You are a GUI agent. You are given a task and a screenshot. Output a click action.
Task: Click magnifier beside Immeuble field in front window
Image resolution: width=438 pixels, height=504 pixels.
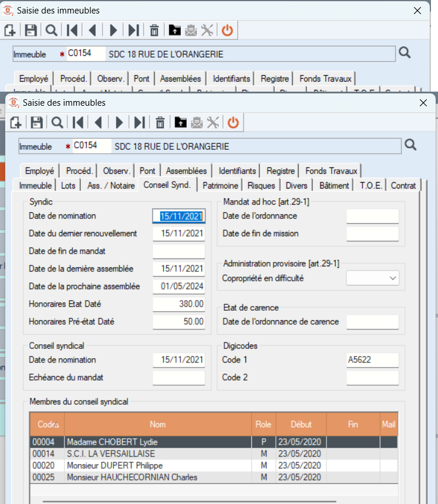tap(410, 145)
